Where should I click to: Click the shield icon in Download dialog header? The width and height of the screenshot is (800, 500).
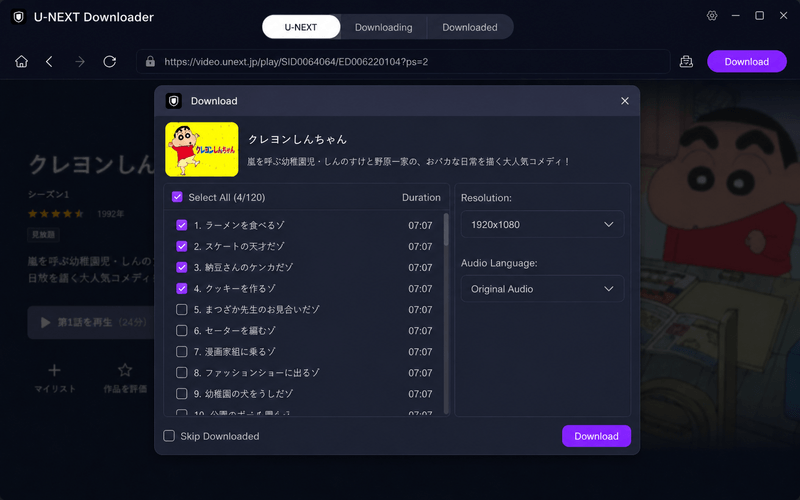click(173, 101)
